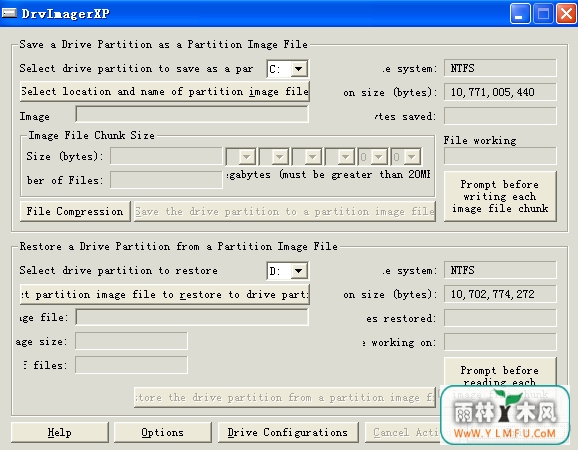Open the Options button
Viewport: 578px width, 450px height.
coord(163,432)
